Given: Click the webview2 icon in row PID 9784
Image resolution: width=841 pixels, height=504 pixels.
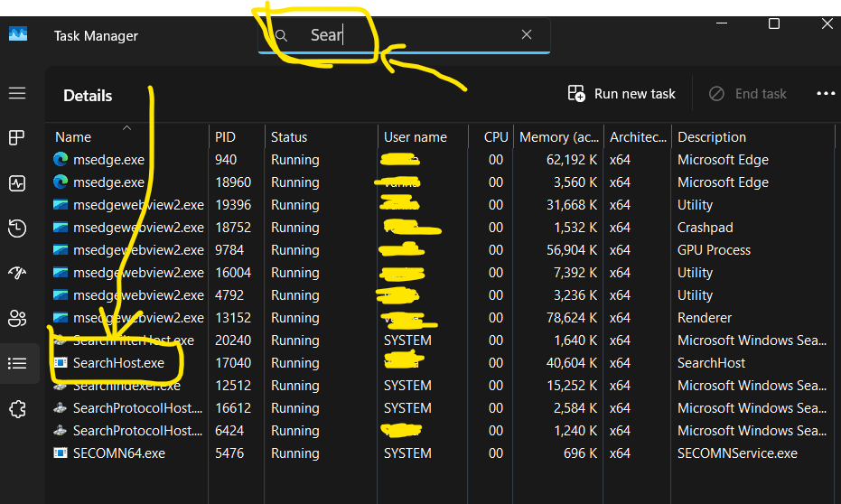Looking at the screenshot, I should (x=60, y=249).
